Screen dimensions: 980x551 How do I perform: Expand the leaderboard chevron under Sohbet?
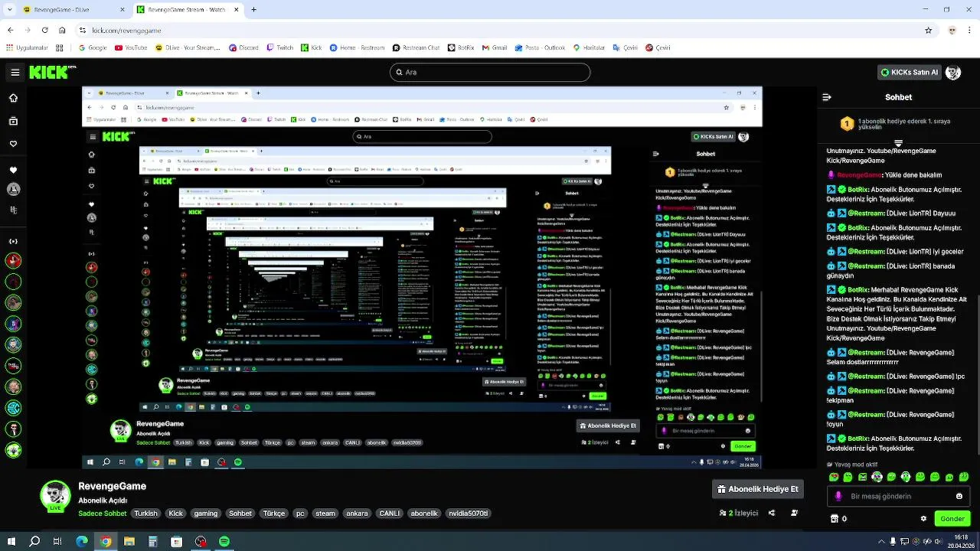pos(898,143)
